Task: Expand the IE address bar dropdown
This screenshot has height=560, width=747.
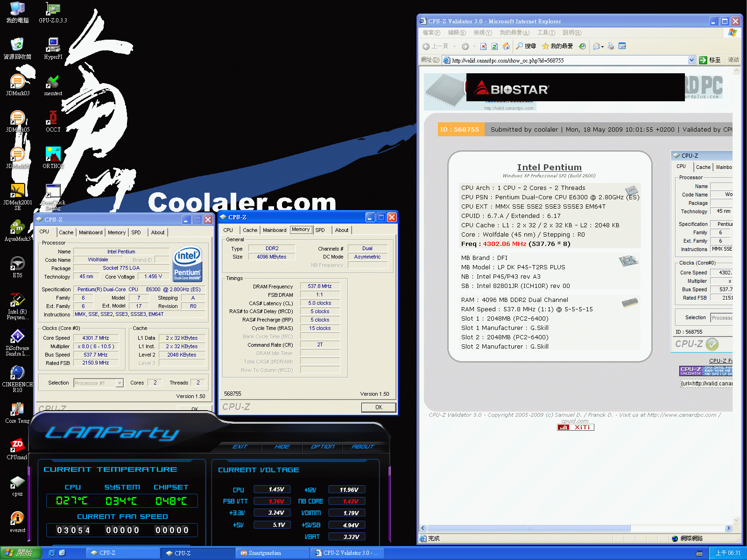Action: pyautogui.click(x=691, y=60)
